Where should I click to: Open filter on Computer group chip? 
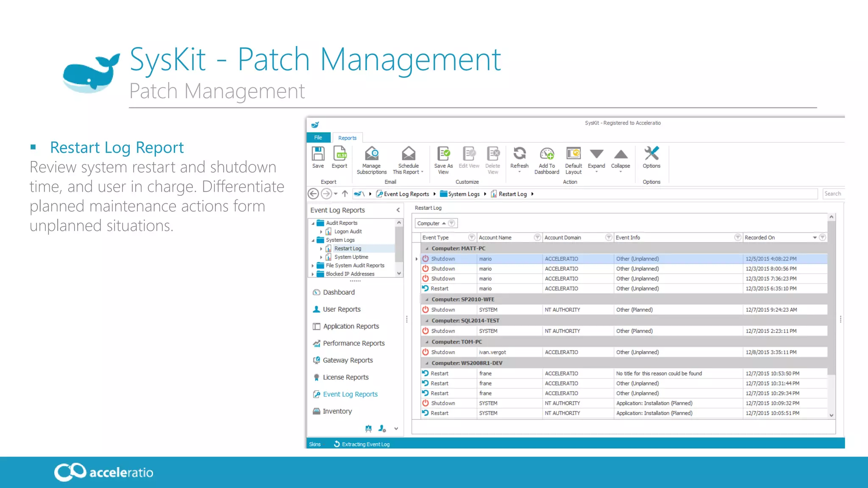pos(451,223)
